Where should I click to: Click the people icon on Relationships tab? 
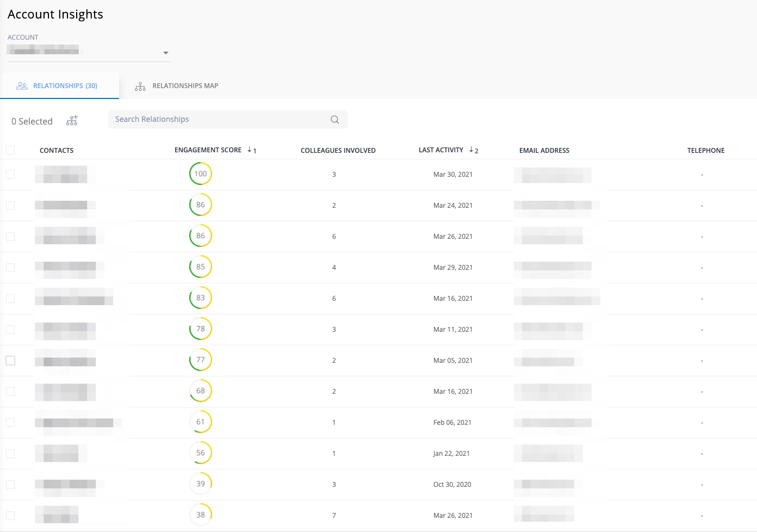coord(22,86)
